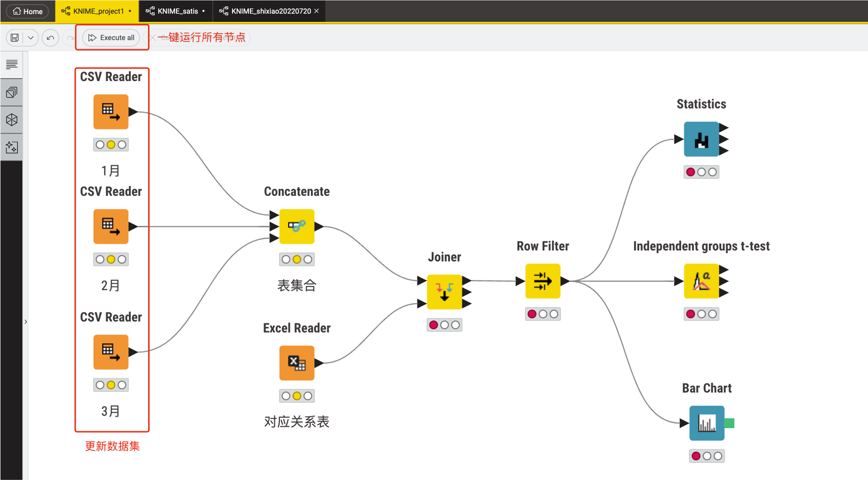Click the Statistics node input port
Viewport: 868px width, 480px height.
[679, 139]
